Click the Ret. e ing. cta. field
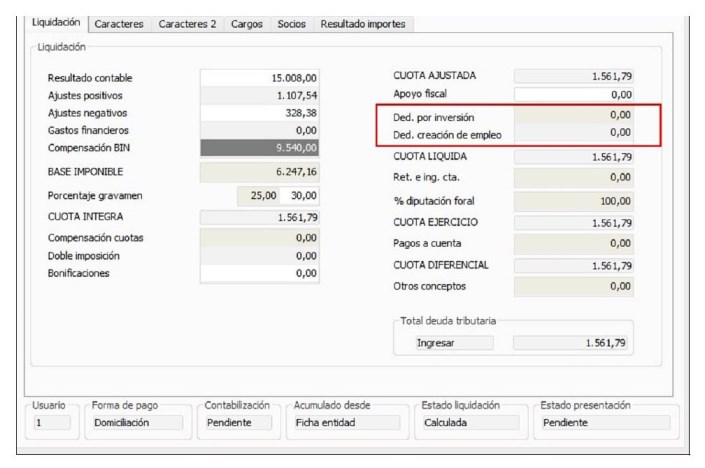 [x=574, y=177]
